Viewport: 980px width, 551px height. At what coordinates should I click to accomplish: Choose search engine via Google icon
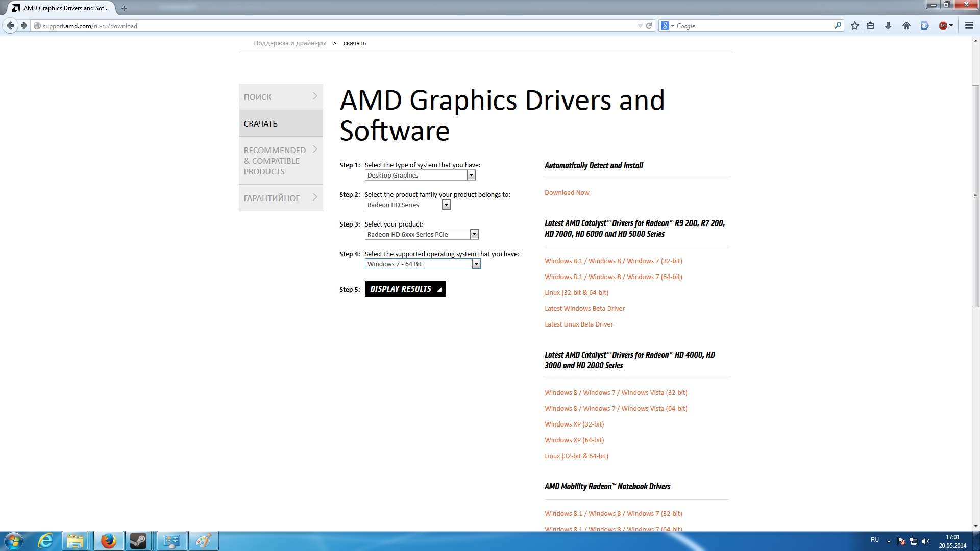tap(667, 26)
